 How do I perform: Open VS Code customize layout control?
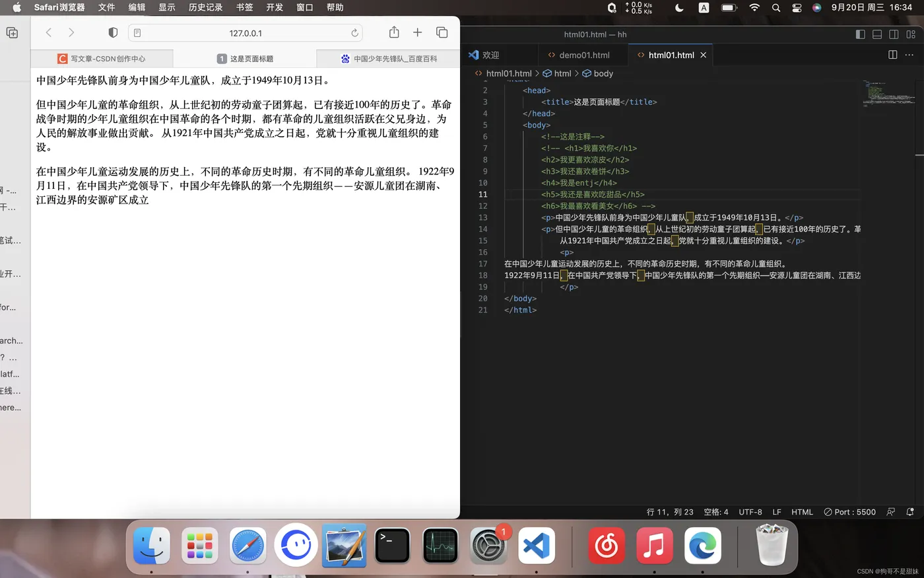point(911,34)
